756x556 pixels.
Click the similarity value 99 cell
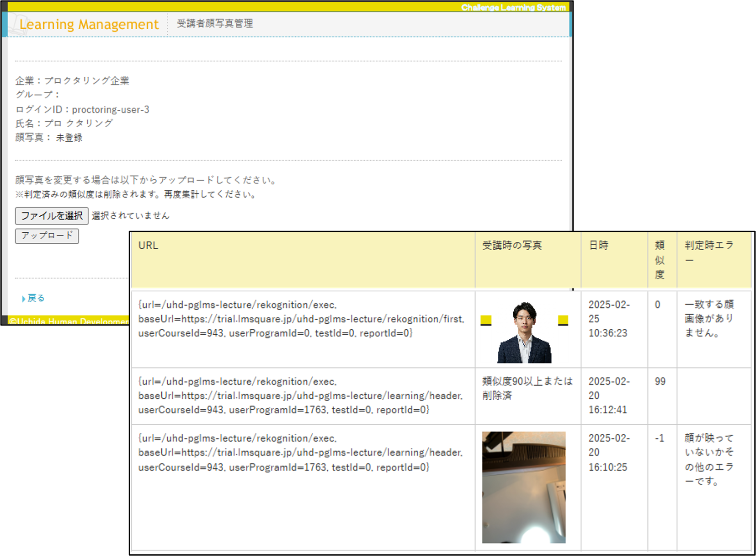click(660, 381)
